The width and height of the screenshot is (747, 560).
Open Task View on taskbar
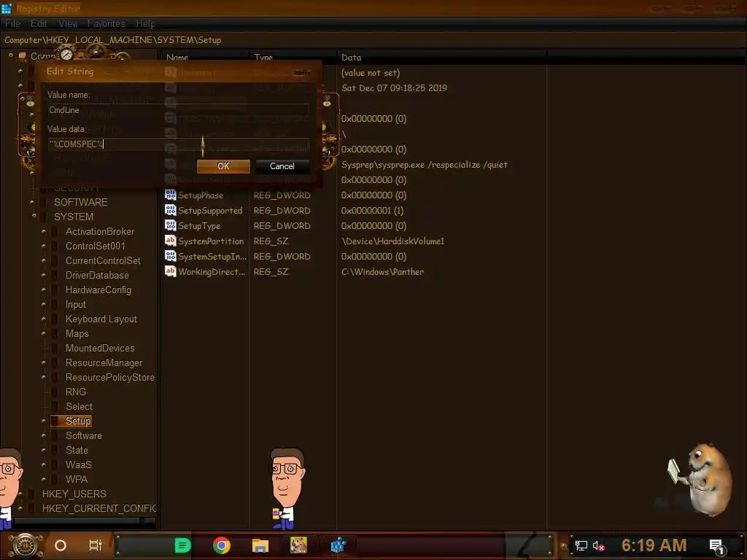(96, 545)
